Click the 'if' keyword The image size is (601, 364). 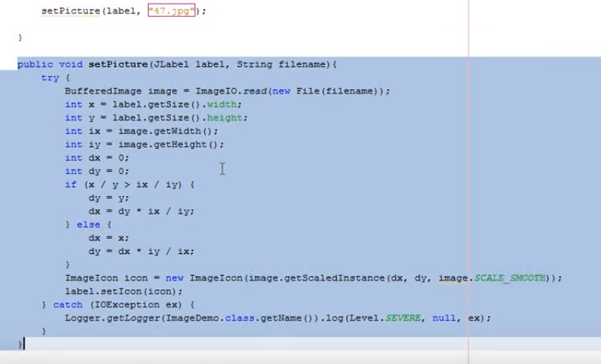pyautogui.click(x=70, y=185)
